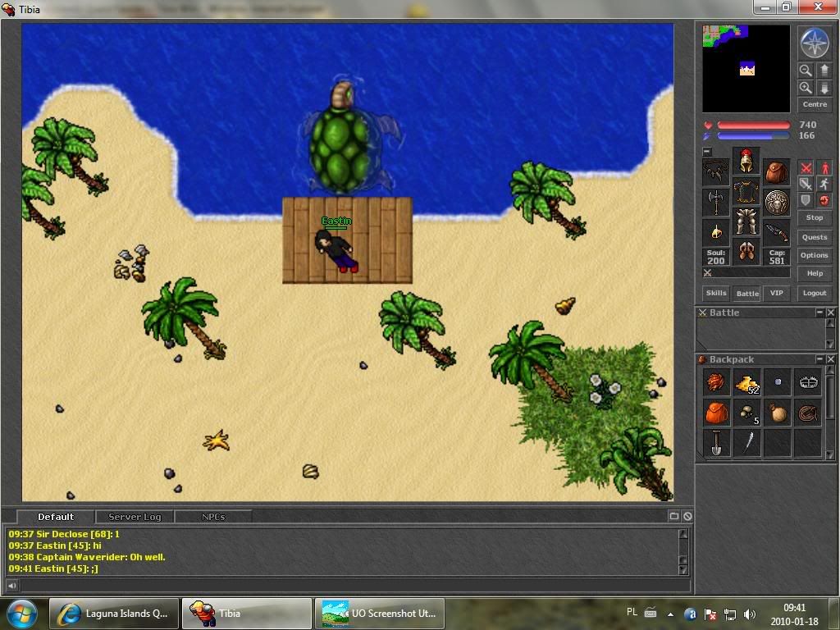Switch to the Default chat tab
Viewport: 840px width, 630px height.
click(x=56, y=517)
